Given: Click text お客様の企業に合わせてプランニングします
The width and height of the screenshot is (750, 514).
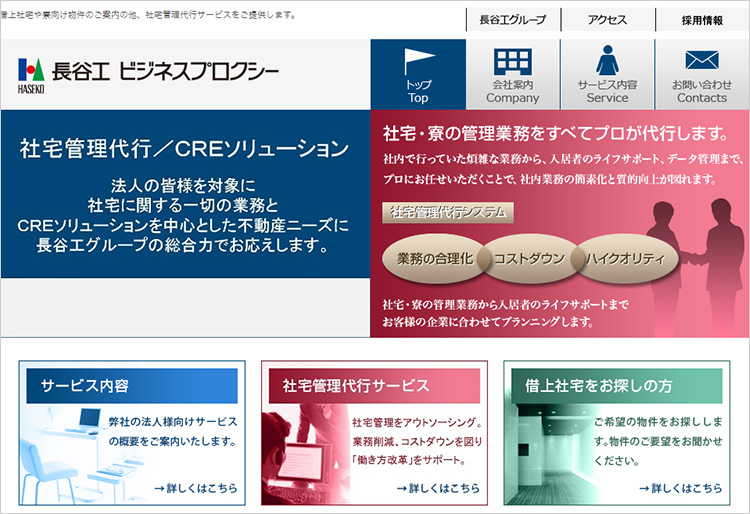Looking at the screenshot, I should [x=488, y=322].
